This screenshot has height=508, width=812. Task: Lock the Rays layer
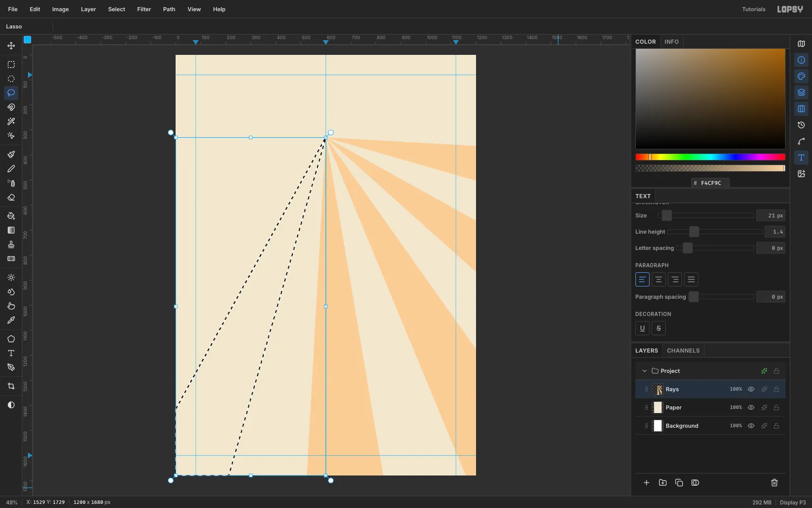776,389
